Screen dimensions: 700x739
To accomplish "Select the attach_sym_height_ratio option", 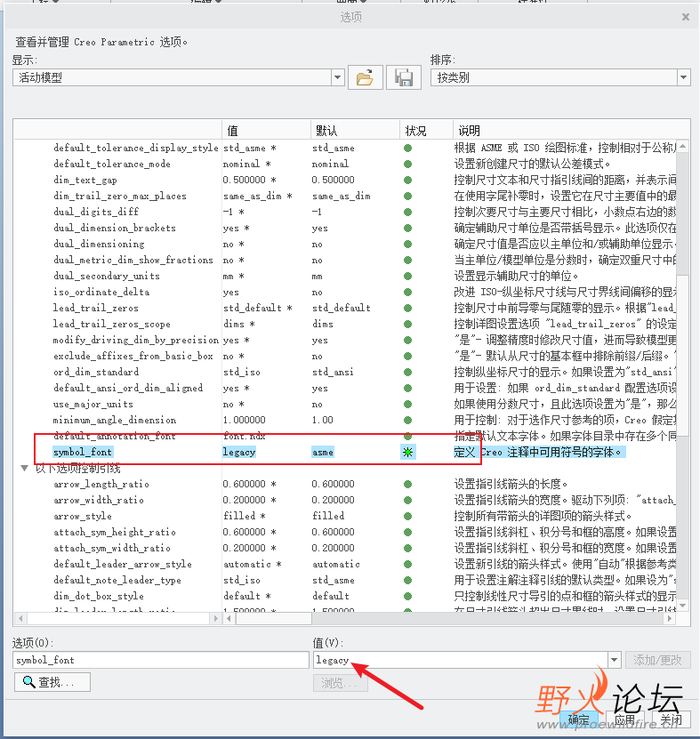I will (x=115, y=532).
